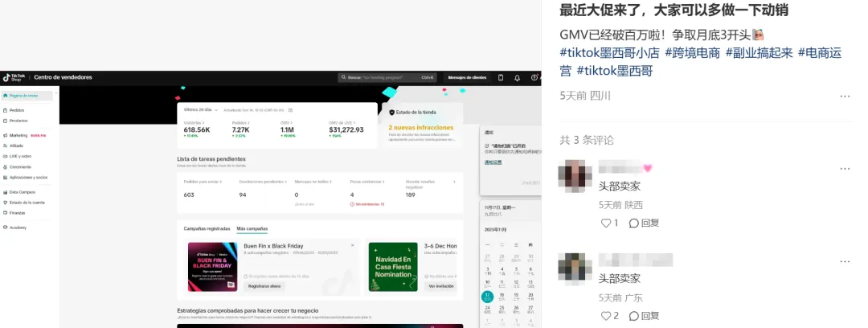
Task: Open options menu for 陕西 comment
Action: pyautogui.click(x=845, y=169)
